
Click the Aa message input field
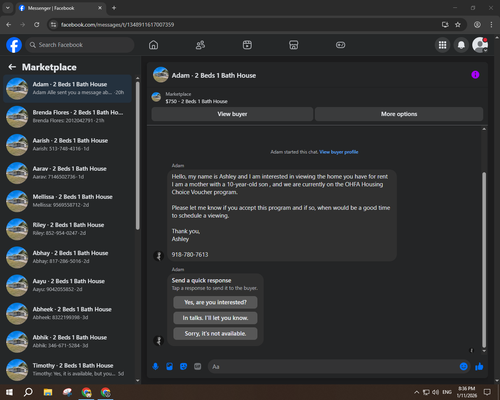333,367
